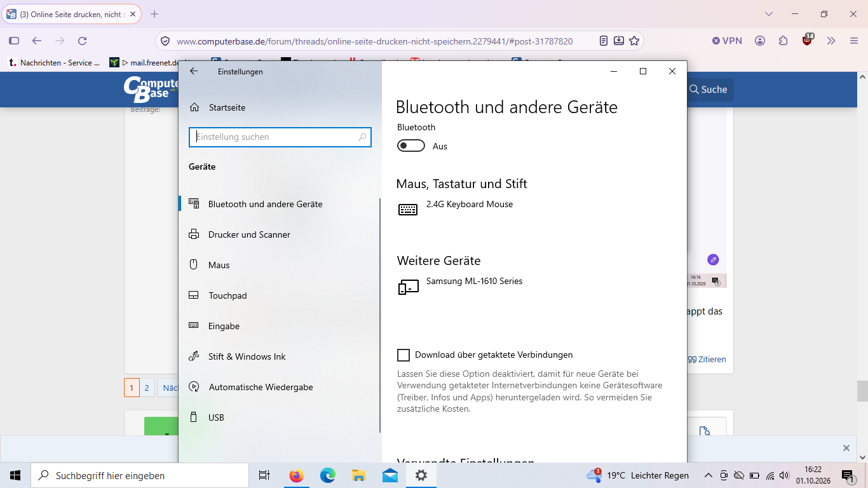The height and width of the screenshot is (488, 868).
Task: Go to Eingabe settings
Action: [280, 326]
